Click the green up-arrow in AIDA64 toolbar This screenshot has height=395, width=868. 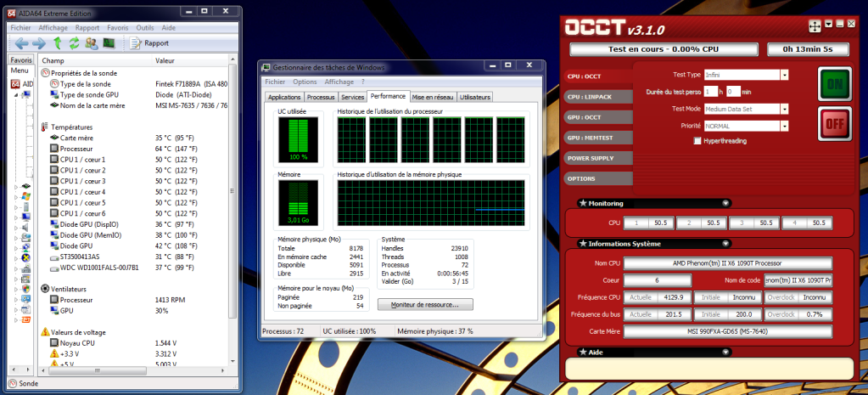pyautogui.click(x=57, y=42)
